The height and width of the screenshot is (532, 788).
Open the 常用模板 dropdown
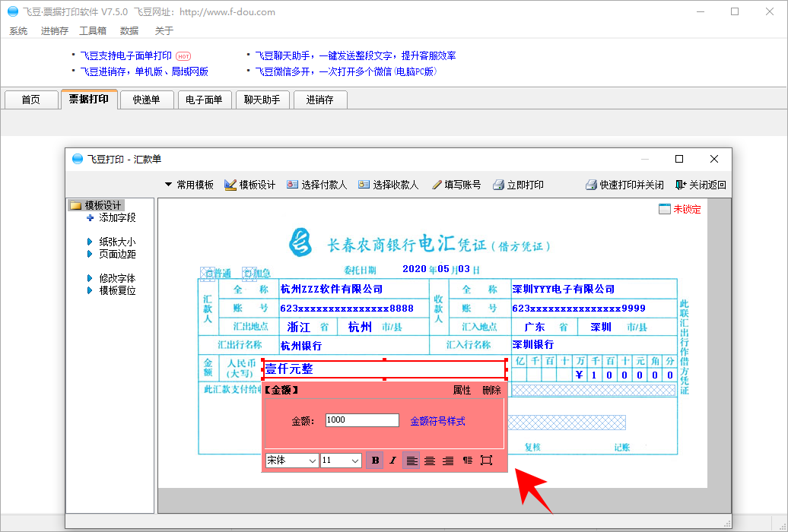click(x=189, y=185)
